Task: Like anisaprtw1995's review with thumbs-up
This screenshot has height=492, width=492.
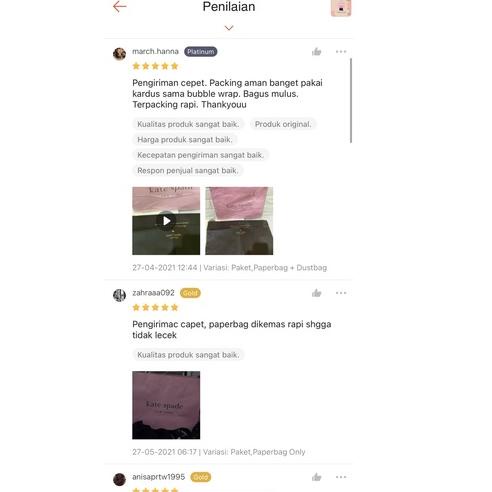Action: (x=316, y=477)
